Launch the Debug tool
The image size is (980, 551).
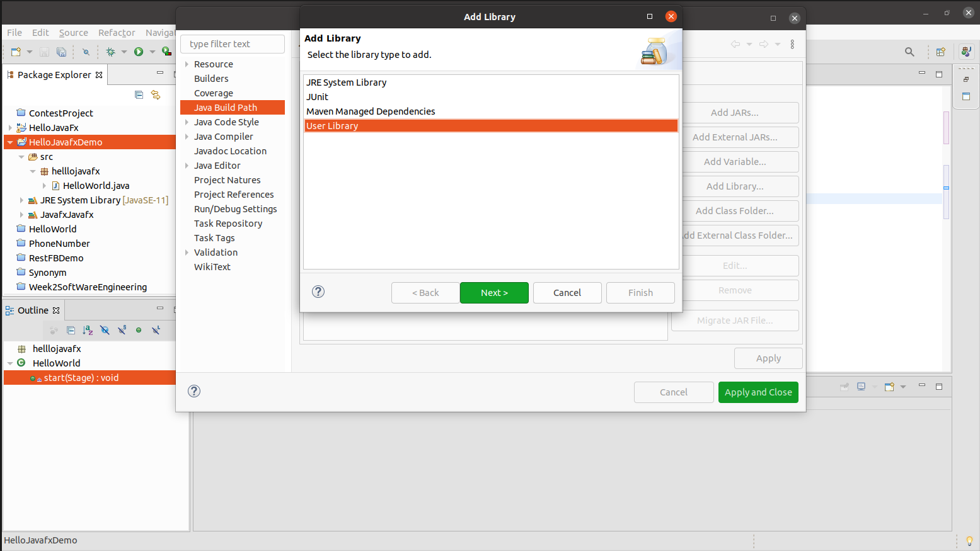coord(111,52)
